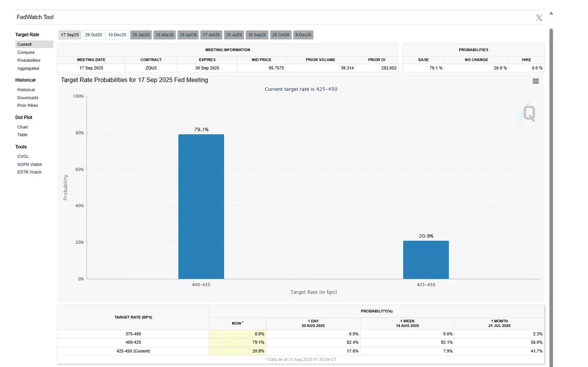The height and width of the screenshot is (367, 588).
Task: Select the 29 Apr26 meeting tab
Action: coord(188,35)
